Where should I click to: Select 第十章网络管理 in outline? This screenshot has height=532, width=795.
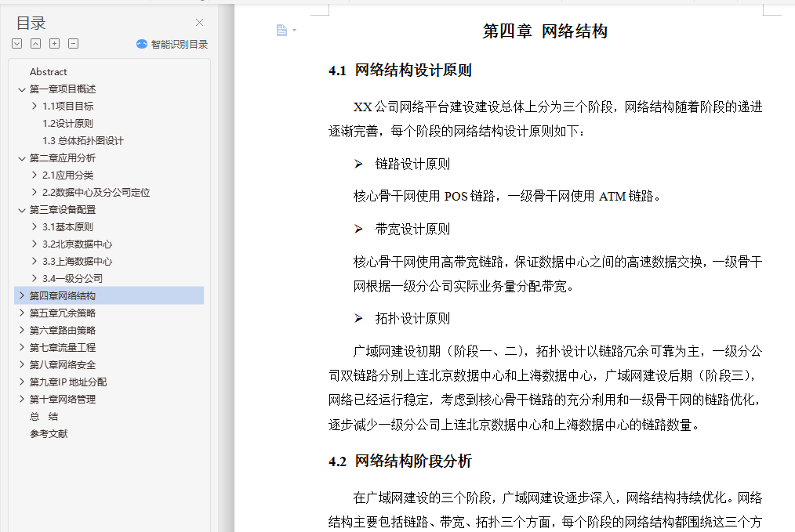[x=63, y=400]
